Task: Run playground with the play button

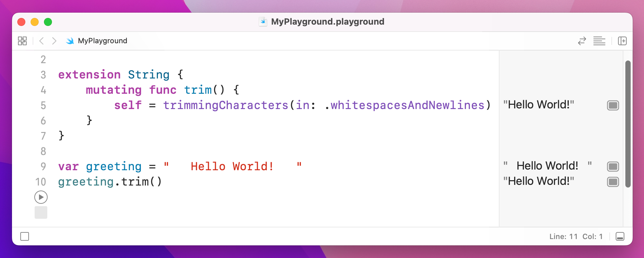Action: click(x=41, y=197)
